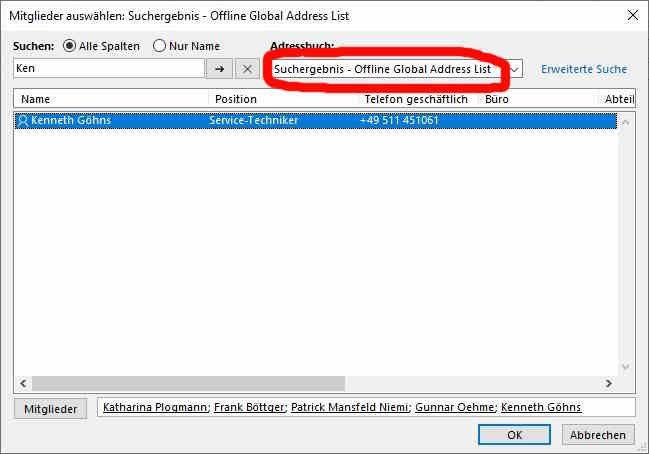
Task: Click the Büro column header
Action: pos(538,99)
